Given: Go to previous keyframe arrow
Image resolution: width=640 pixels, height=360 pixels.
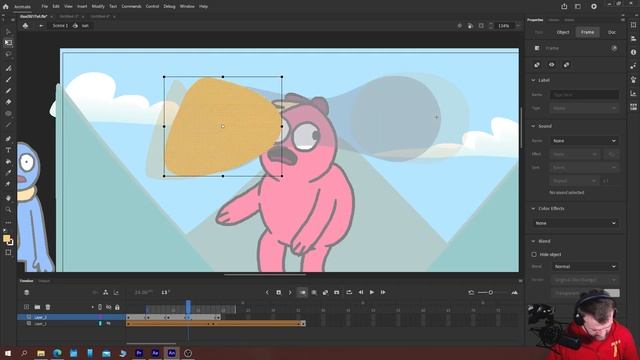Looking at the screenshot, I should point(267,292).
